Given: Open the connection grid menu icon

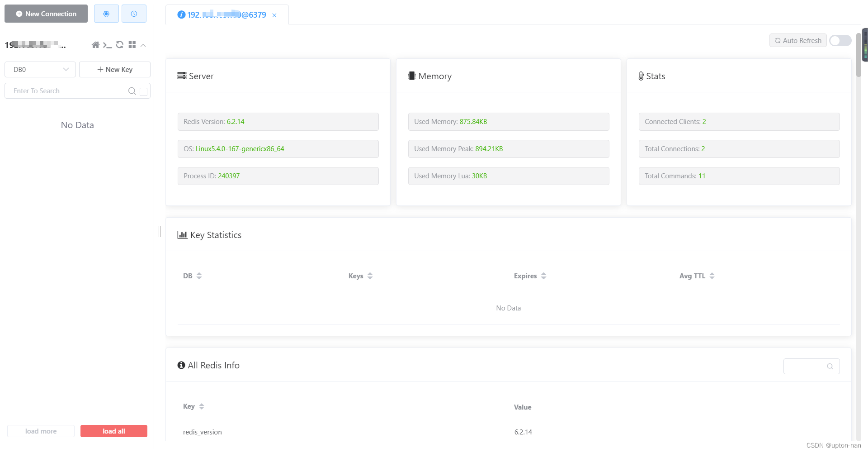Looking at the screenshot, I should pos(132,45).
